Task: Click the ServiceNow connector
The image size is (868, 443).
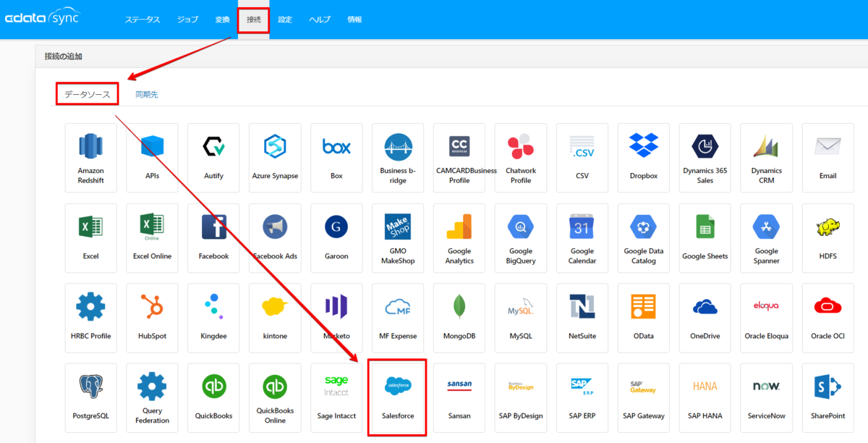Action: (767, 398)
